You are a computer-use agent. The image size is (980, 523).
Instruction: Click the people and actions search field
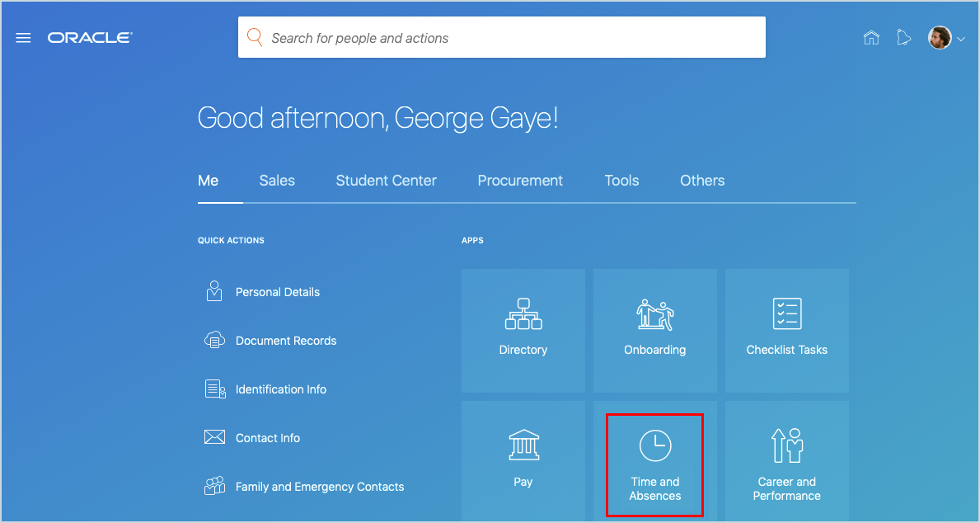511,38
